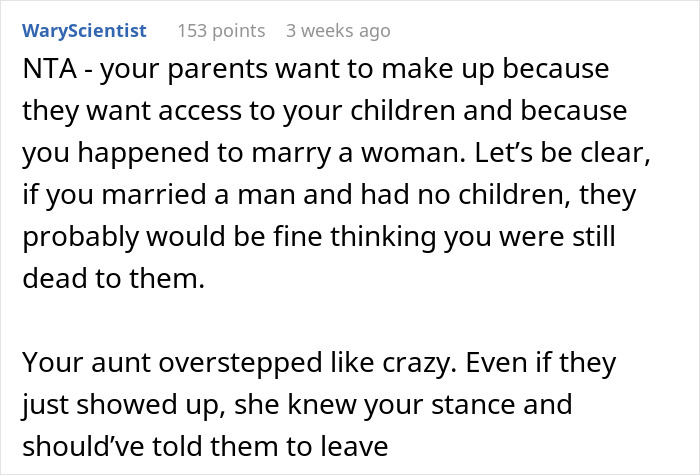The width and height of the screenshot is (700, 475).
Task: Click the 153 points score
Action: coord(221,31)
